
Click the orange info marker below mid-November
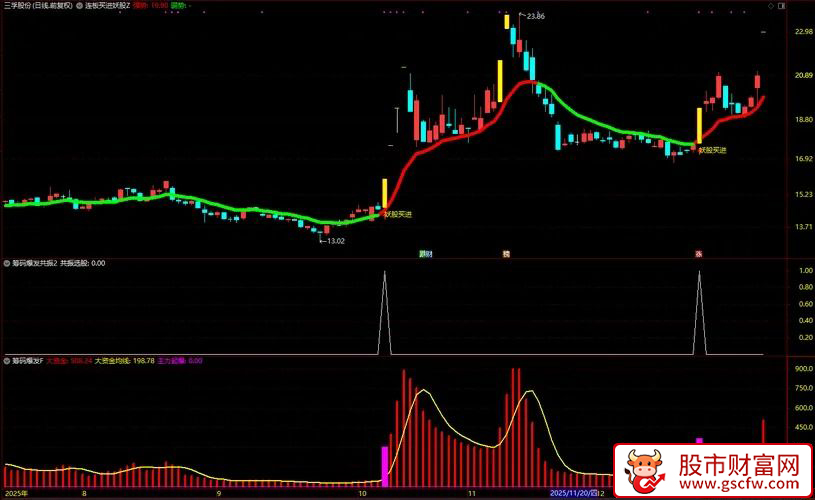pos(506,254)
